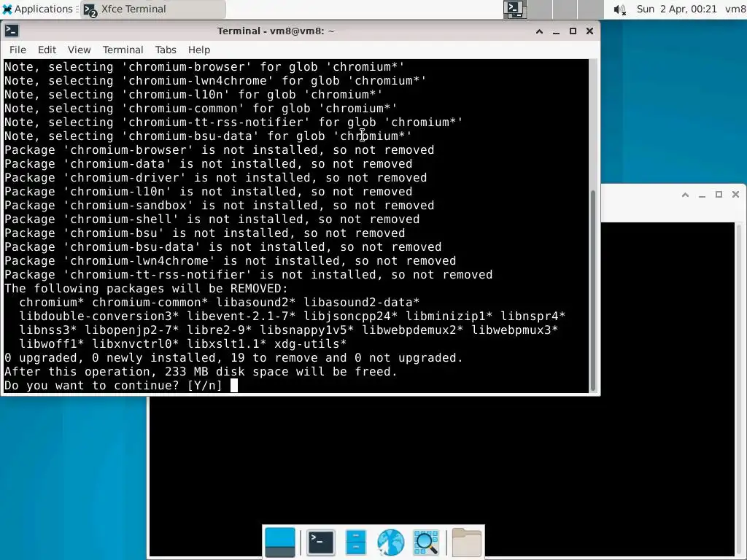Screen dimensions: 747x560
Task: Close the front terminal window
Action: click(x=589, y=31)
